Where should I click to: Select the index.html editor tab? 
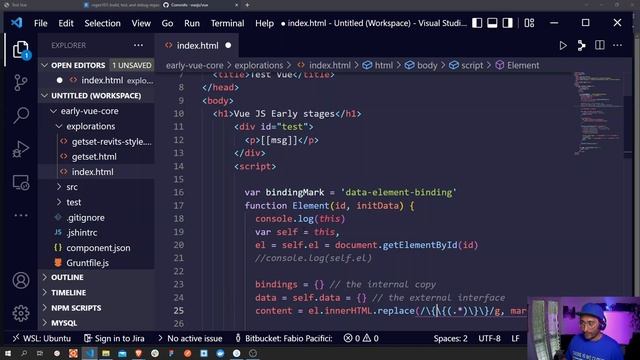[197, 46]
